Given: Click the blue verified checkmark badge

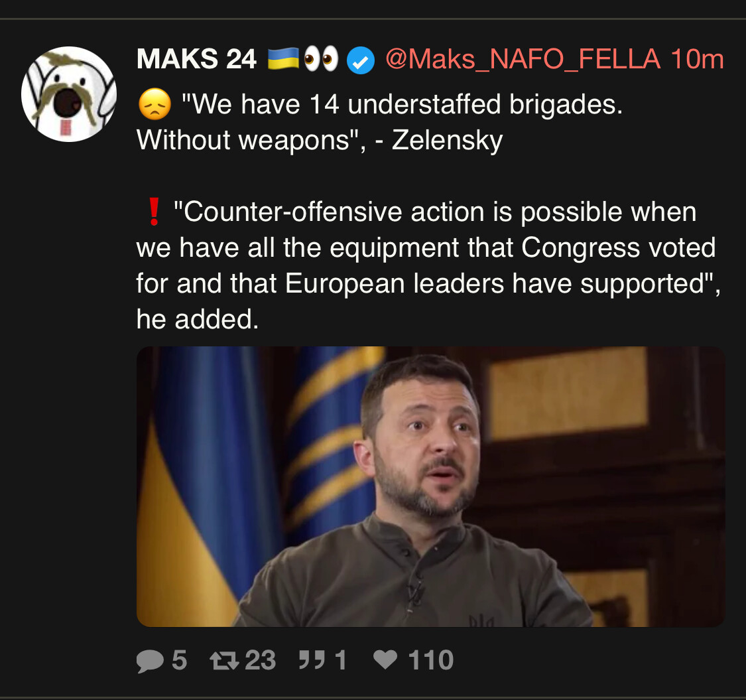Looking at the screenshot, I should tap(361, 60).
